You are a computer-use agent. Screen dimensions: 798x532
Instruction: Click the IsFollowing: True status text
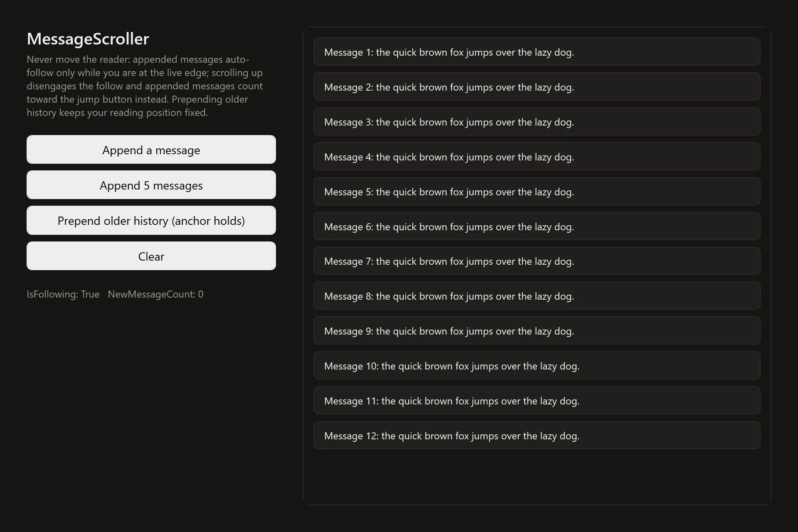pyautogui.click(x=63, y=294)
